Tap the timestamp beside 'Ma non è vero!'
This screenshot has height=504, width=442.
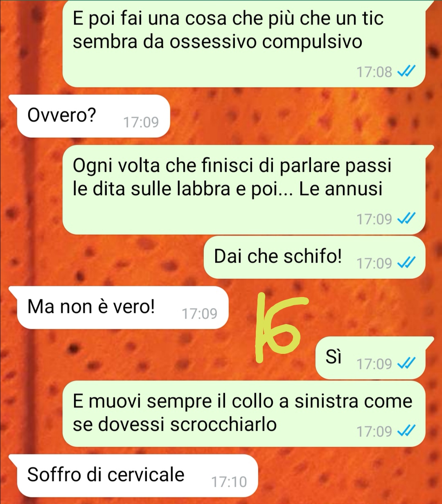tap(199, 314)
